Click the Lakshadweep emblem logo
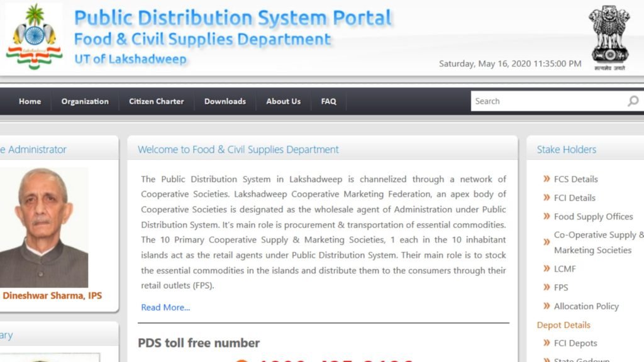The height and width of the screenshot is (362, 644). [x=34, y=36]
